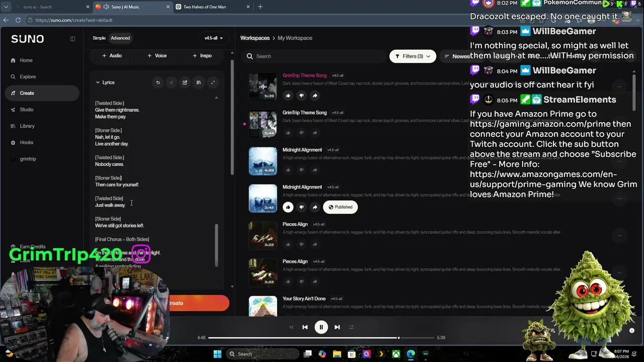Click the lyrics panel scrollbar
This screenshot has height=362, width=644.
pyautogui.click(x=217, y=245)
